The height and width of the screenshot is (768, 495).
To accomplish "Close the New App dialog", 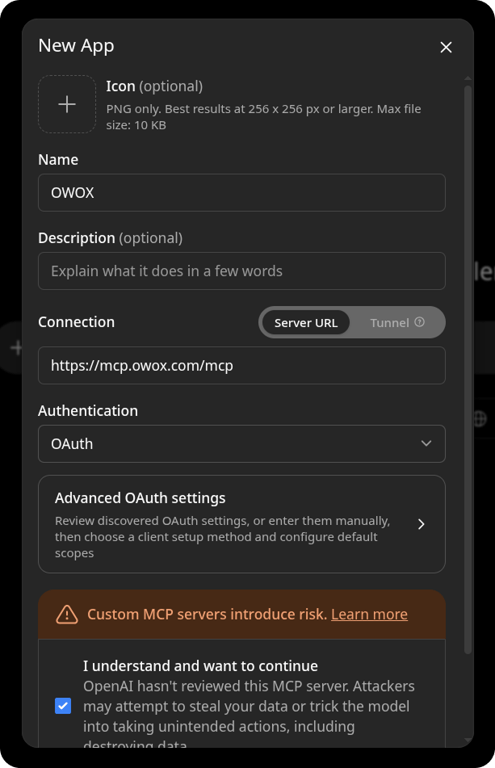I will pos(446,48).
